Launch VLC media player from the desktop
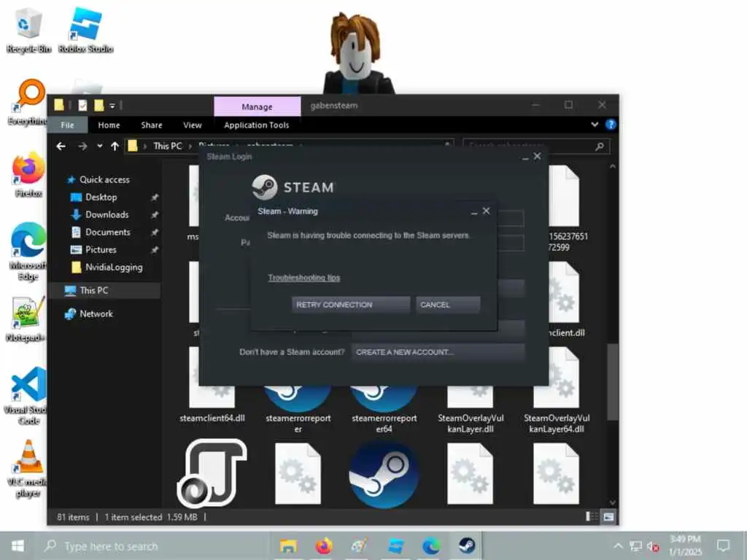Screen dimensions: 747x560 pyautogui.click(x=28, y=469)
